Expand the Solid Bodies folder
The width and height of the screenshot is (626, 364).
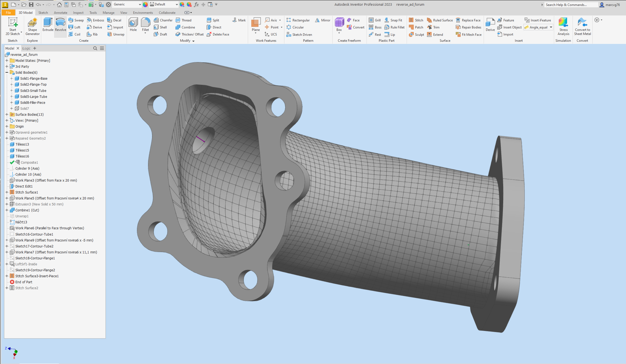click(x=7, y=72)
